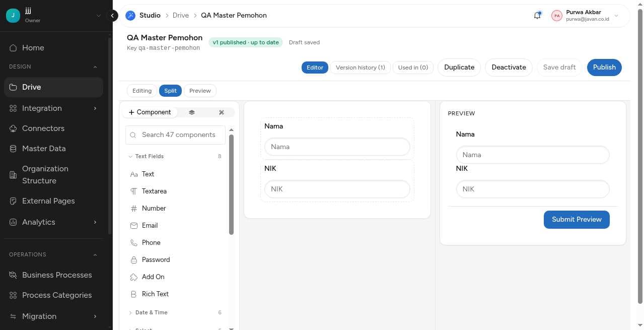This screenshot has width=644, height=330.
Task: Click the Business Processes icon
Action: click(13, 275)
